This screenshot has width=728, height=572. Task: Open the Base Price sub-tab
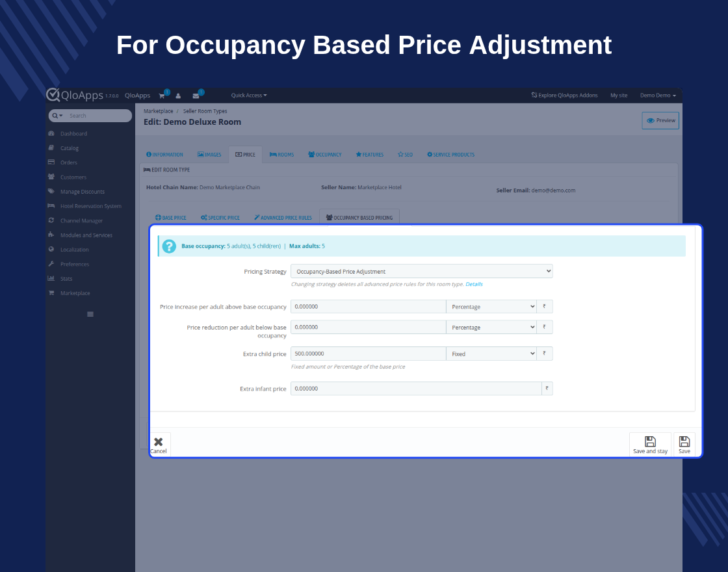coord(170,218)
